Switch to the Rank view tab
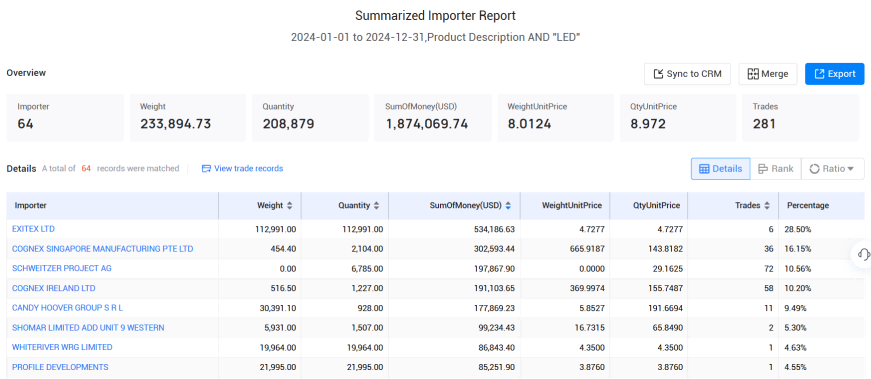871x379 pixels. (x=775, y=169)
